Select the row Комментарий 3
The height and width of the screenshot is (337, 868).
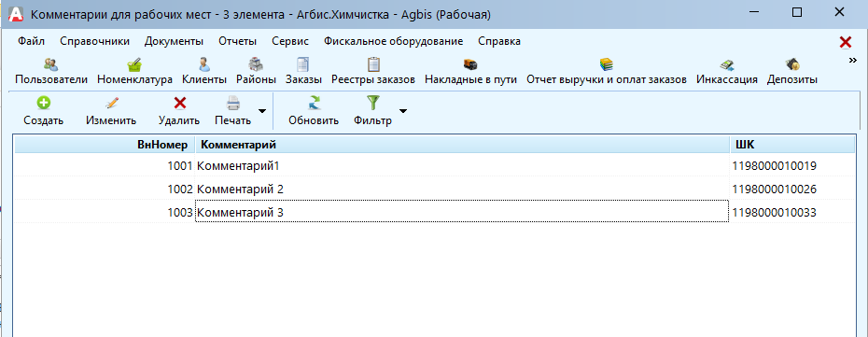434,212
